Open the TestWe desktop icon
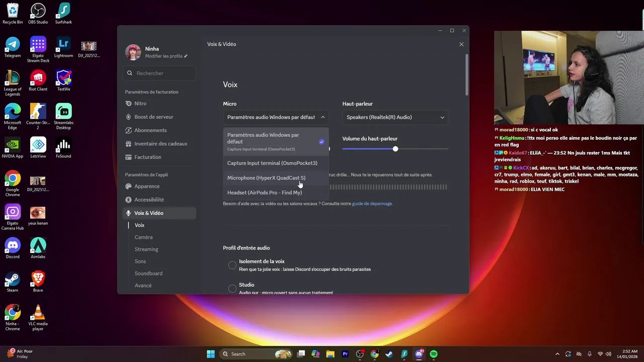The height and width of the screenshot is (362, 644). [63, 80]
